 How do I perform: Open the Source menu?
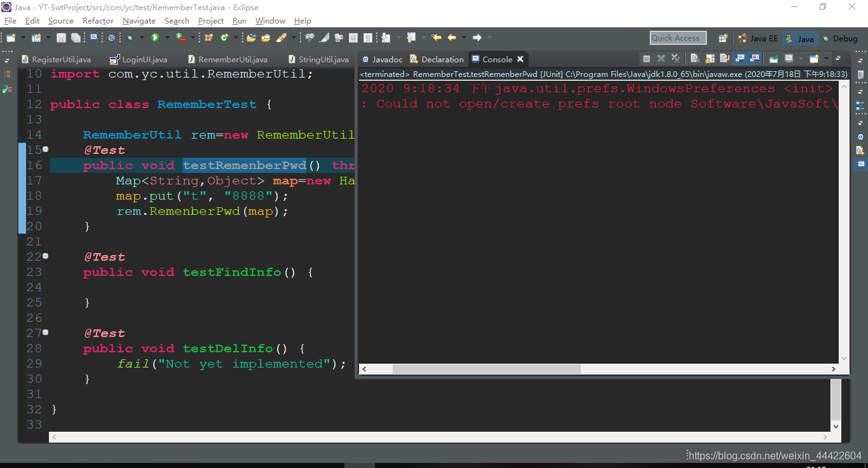[61, 21]
